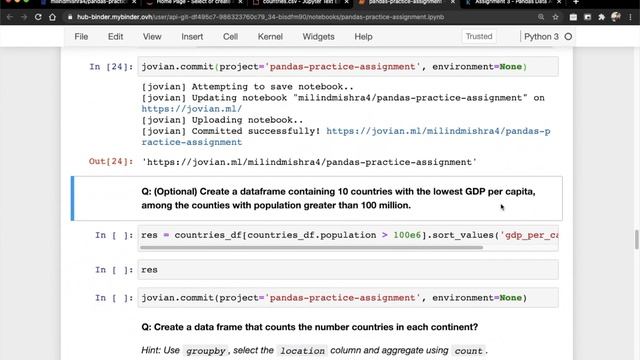Open the Kernel menu
Screen dimensions: 640x360
coord(270,37)
